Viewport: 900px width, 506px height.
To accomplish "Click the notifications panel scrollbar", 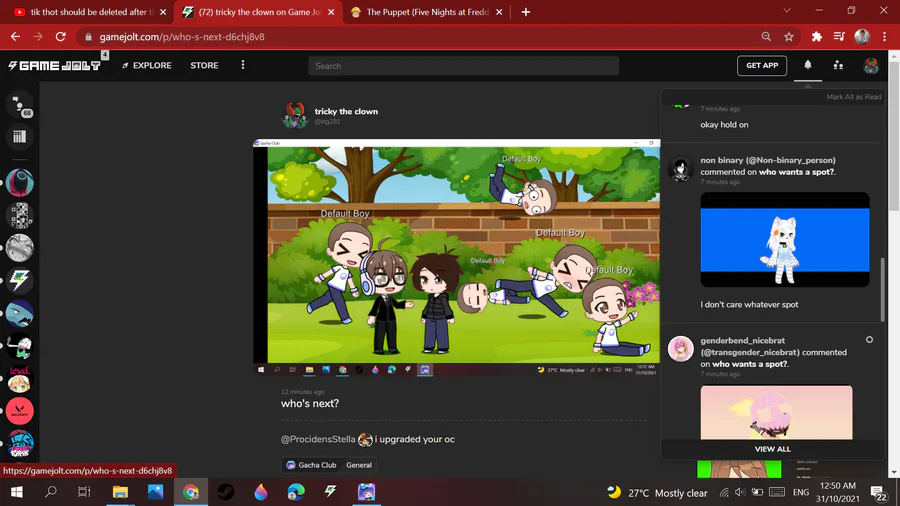I will click(882, 290).
